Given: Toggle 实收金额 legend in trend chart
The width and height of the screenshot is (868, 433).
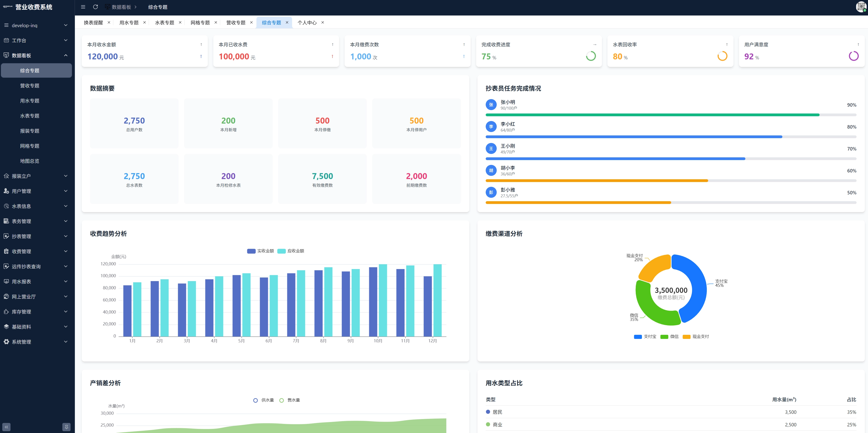Looking at the screenshot, I should 261,251.
